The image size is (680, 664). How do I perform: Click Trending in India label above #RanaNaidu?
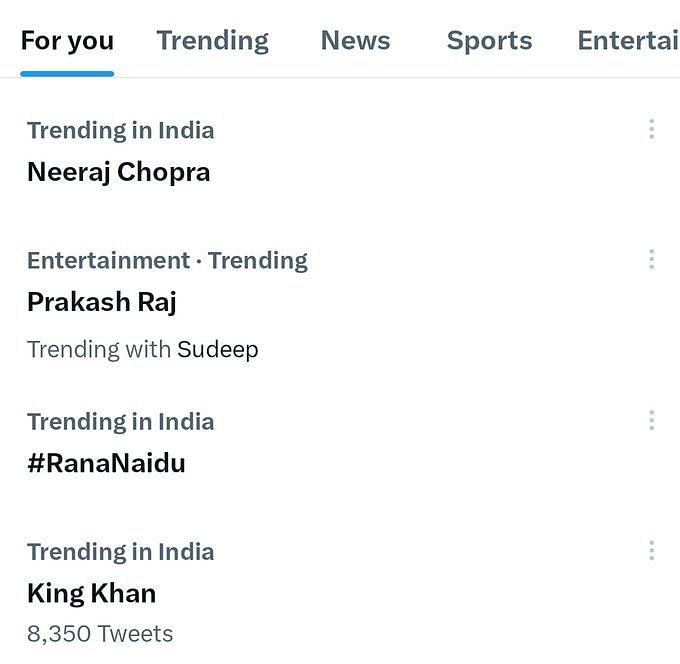tap(121, 422)
